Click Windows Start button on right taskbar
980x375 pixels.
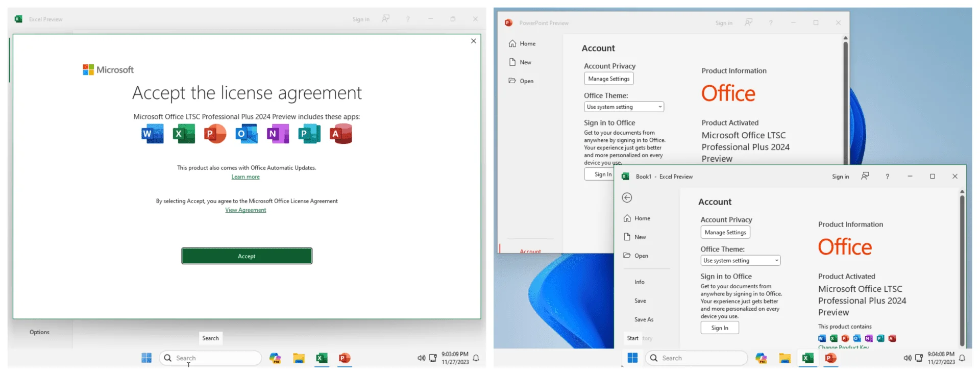[632, 358]
